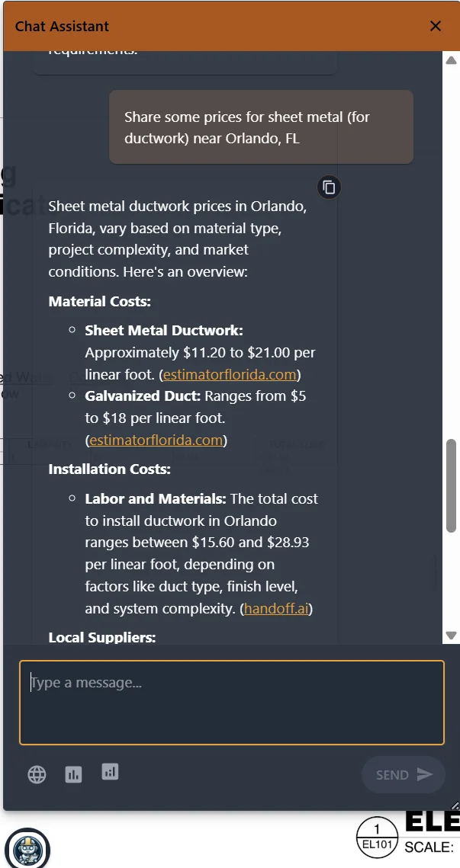
Task: Click the chat scrollbar thumb
Action: pyautogui.click(x=452, y=485)
